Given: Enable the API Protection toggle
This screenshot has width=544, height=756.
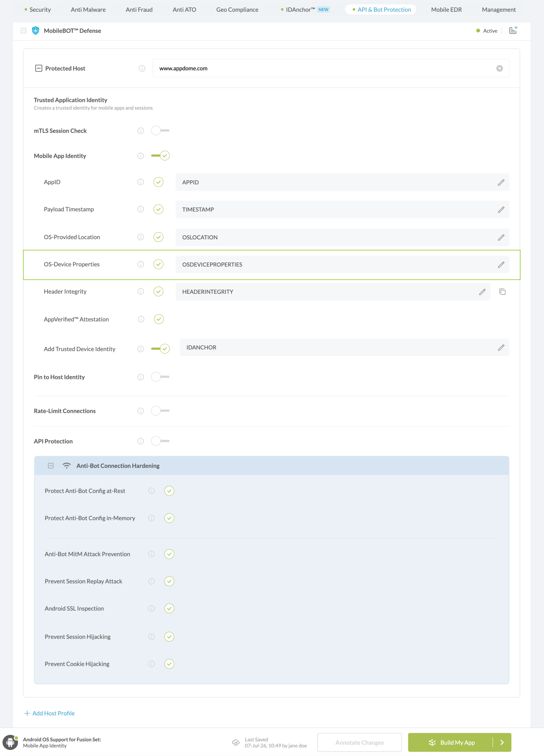Looking at the screenshot, I should coord(160,441).
